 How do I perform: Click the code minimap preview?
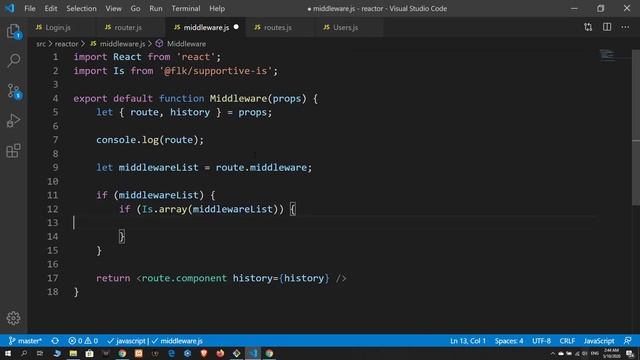(x=608, y=55)
